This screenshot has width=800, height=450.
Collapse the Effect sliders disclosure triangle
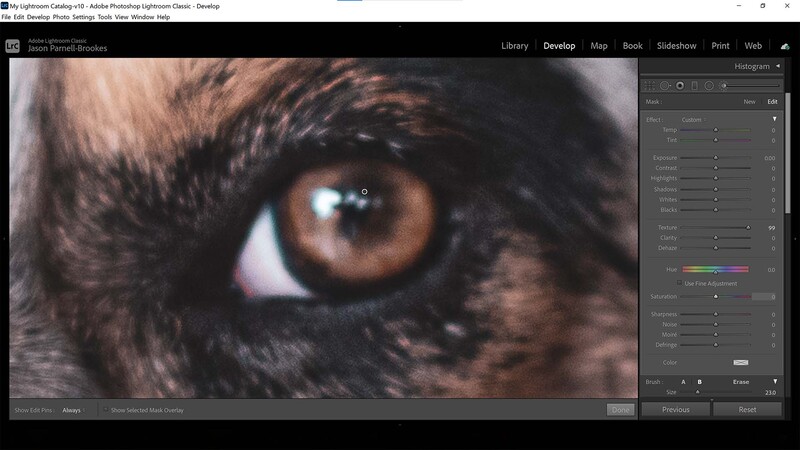pos(774,119)
